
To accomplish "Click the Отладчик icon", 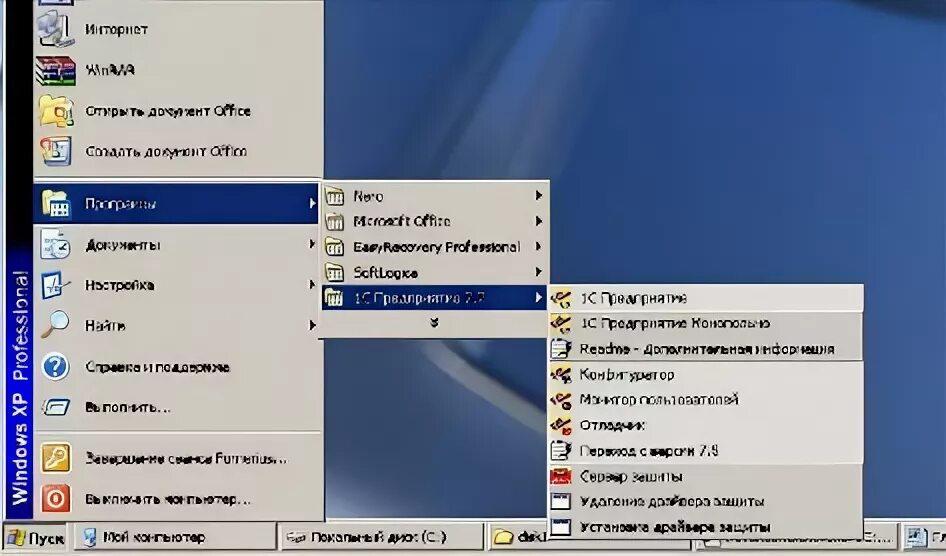I will [x=561, y=425].
